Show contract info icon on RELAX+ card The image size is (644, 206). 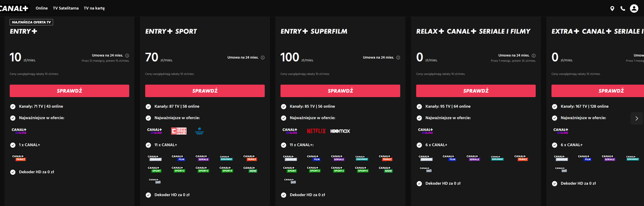click(534, 55)
